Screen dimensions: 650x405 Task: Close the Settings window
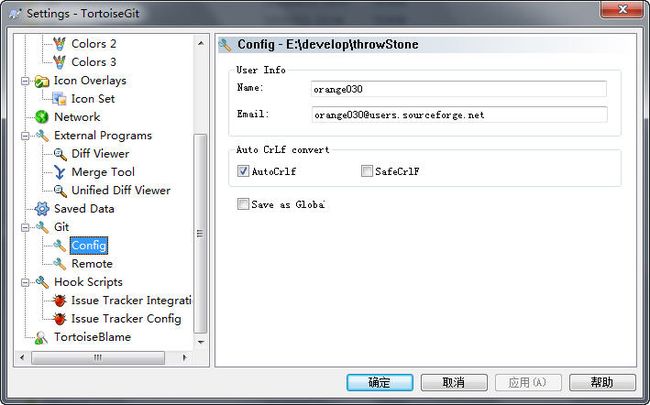click(623, 10)
